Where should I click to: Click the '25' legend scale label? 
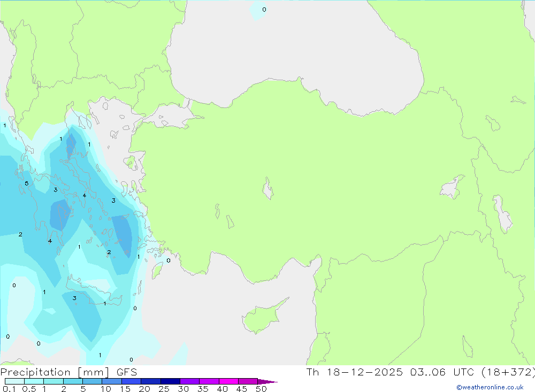(x=164, y=389)
